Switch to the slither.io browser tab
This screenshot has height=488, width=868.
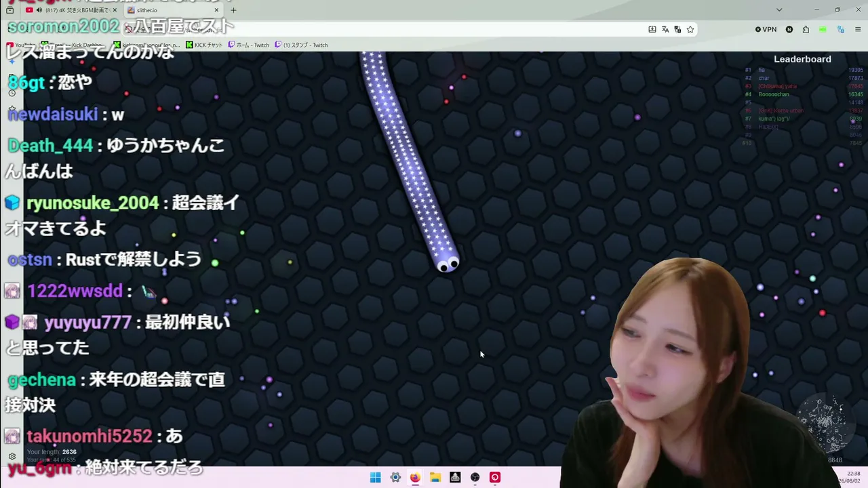tap(174, 10)
